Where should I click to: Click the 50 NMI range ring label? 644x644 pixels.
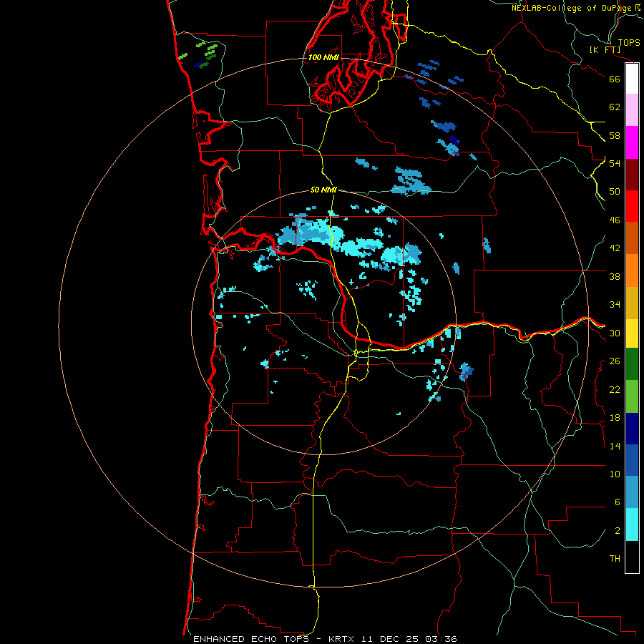323,190
